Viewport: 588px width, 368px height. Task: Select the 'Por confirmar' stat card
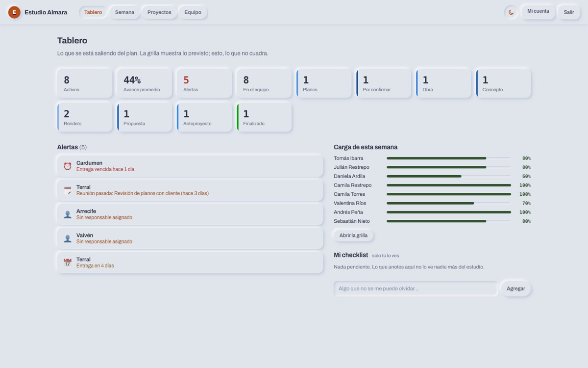point(384,83)
